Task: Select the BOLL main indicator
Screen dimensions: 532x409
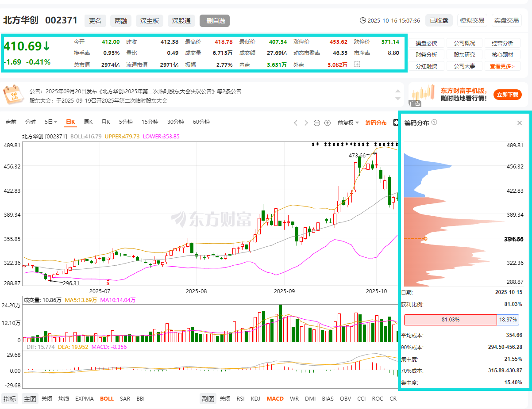Action: pyautogui.click(x=107, y=398)
